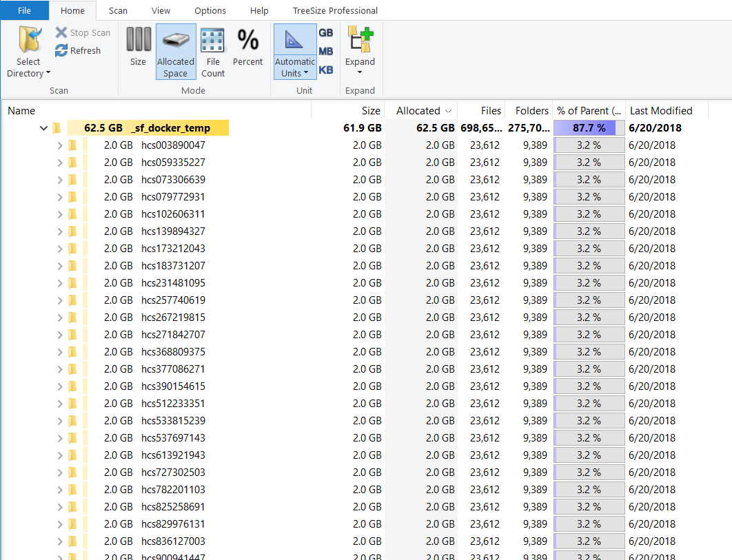Screen dimensions: 732x560
Task: Toggle GB as the display unit
Action: pyautogui.click(x=326, y=32)
